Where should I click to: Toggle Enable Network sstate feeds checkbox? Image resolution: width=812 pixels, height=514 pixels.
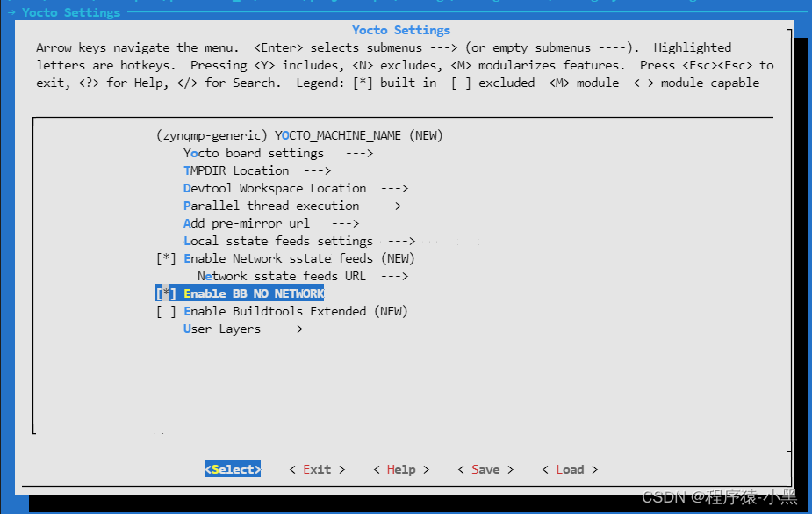click(x=166, y=258)
